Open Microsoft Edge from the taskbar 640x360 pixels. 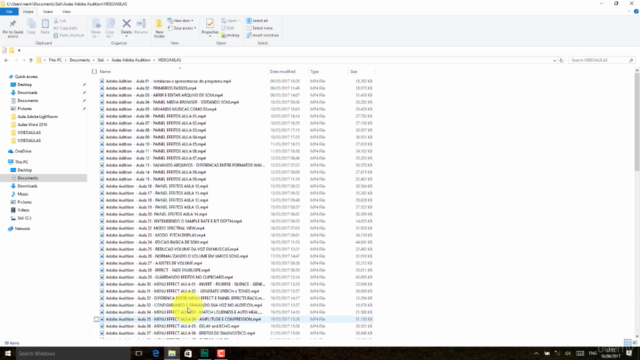click(156, 353)
